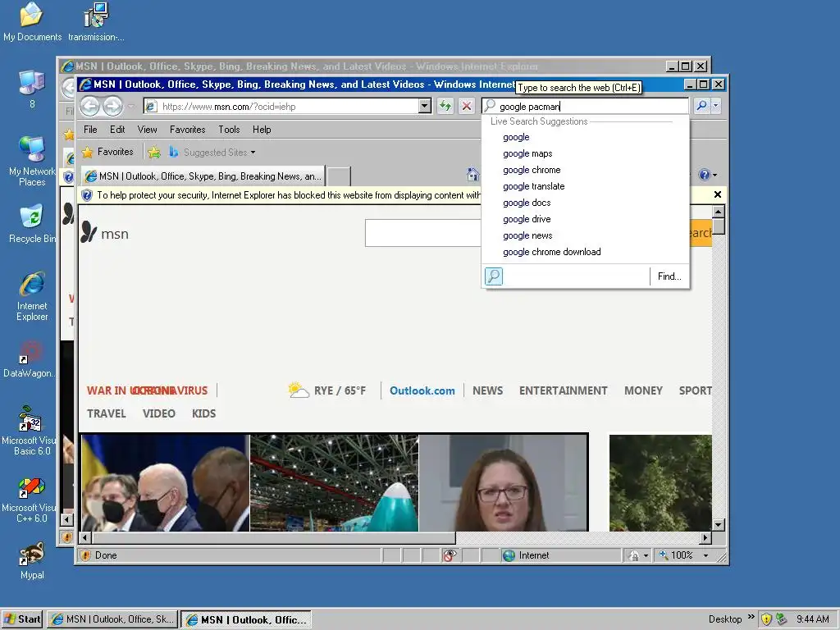This screenshot has width=840, height=630.
Task: Click the magnifier search button beside search box
Action: point(701,106)
